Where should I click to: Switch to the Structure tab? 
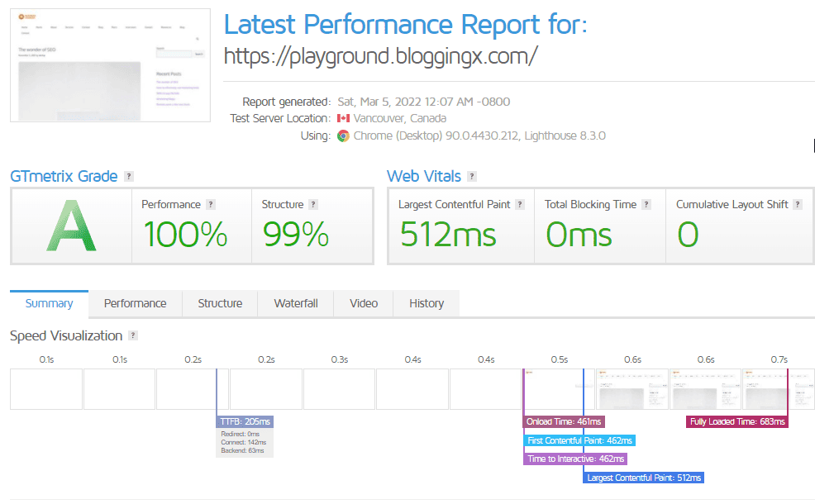coord(220,303)
